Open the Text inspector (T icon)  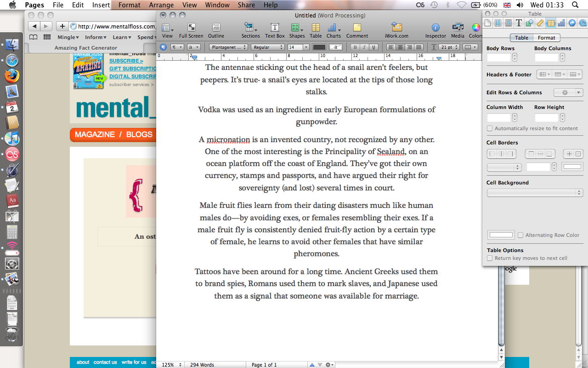519,23
